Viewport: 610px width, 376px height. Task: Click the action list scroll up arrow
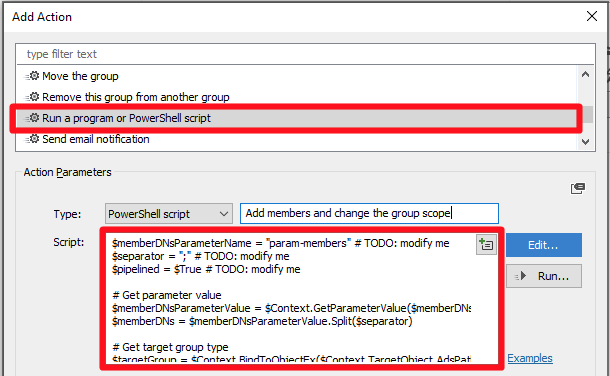click(x=585, y=74)
